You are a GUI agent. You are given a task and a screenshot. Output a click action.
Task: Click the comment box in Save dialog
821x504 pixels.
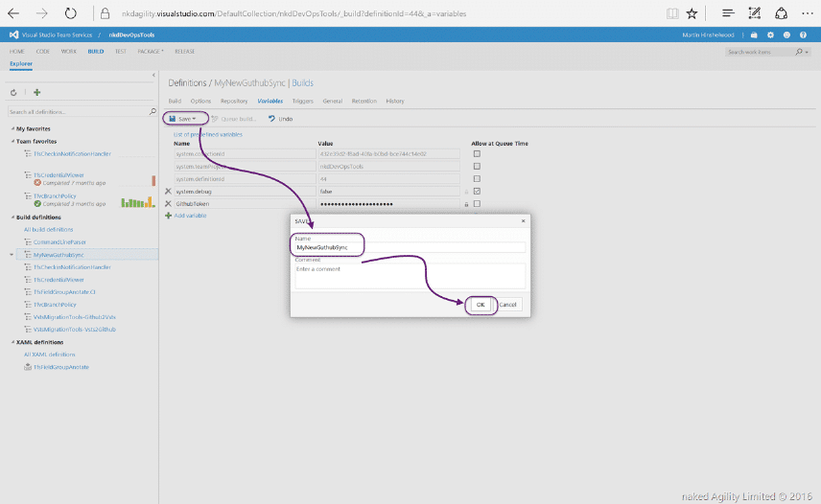(410, 276)
